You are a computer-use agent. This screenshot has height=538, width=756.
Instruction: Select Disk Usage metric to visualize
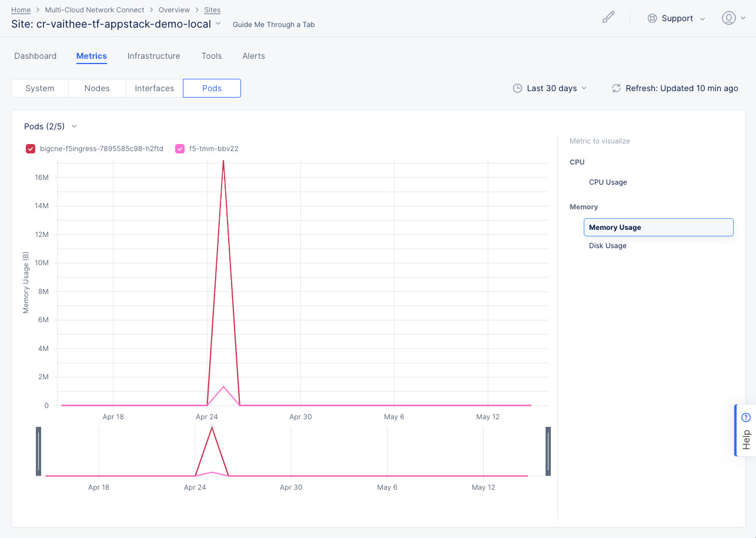(607, 245)
